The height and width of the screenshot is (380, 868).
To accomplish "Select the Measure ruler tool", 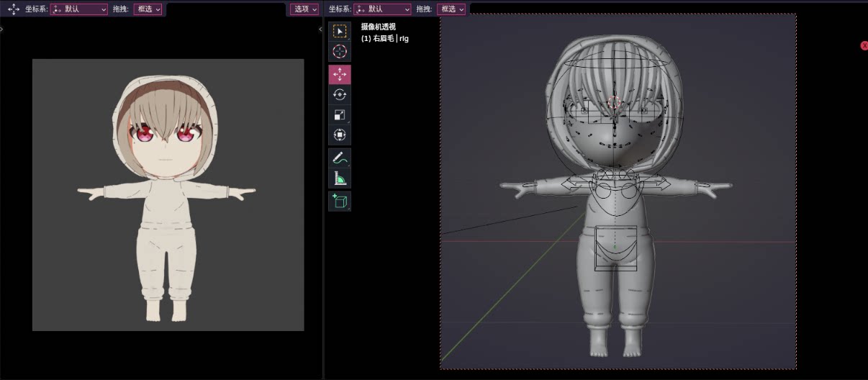I will pos(340,178).
